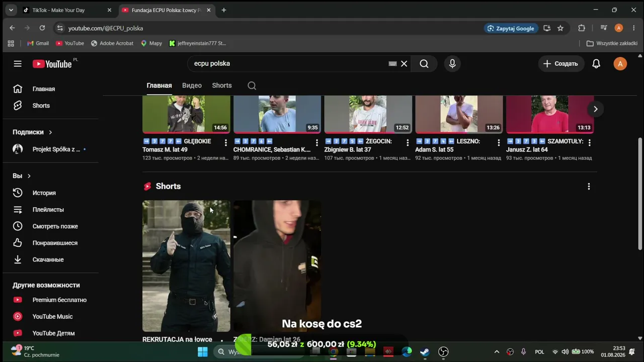Show next videos with the carousel arrow
This screenshot has width=644, height=362.
595,109
